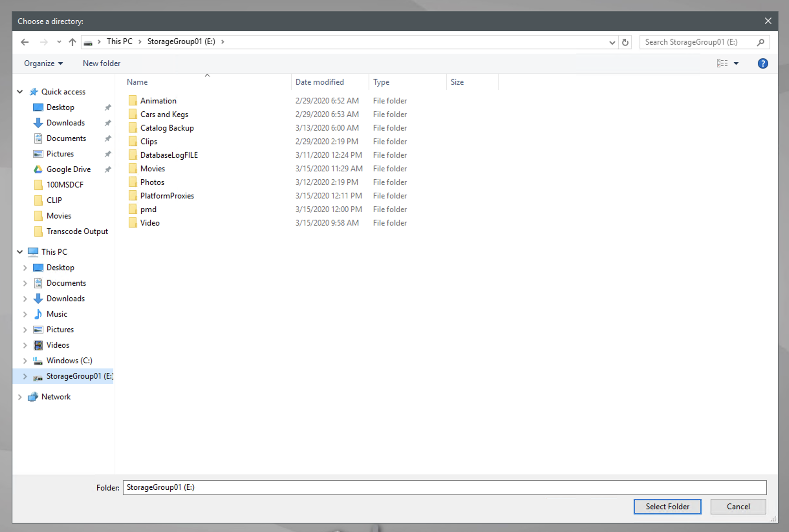Screen dimensions: 789x532
Task: Unpin Google Drive using its pin icon
Action: [x=108, y=170]
